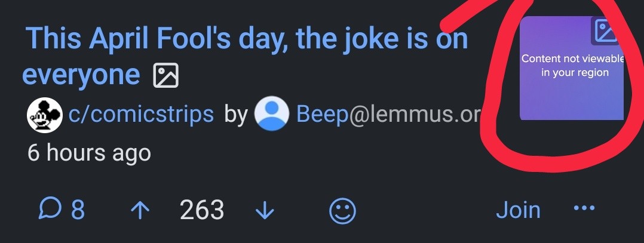Click the comment count number 8
Viewport: 644px width, 243px height.
coord(78,210)
